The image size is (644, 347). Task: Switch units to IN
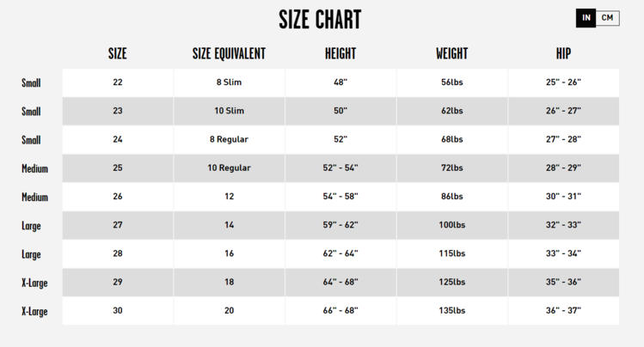point(586,18)
